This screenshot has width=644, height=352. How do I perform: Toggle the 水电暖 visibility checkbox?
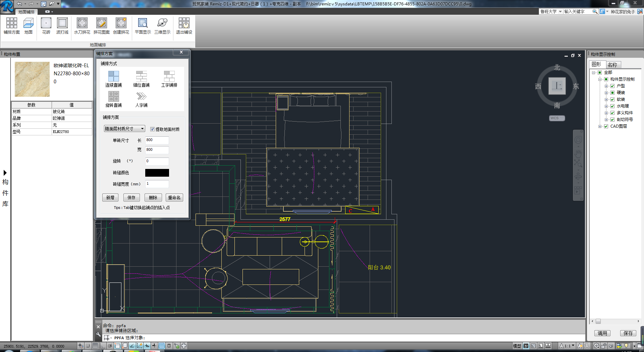tap(612, 106)
